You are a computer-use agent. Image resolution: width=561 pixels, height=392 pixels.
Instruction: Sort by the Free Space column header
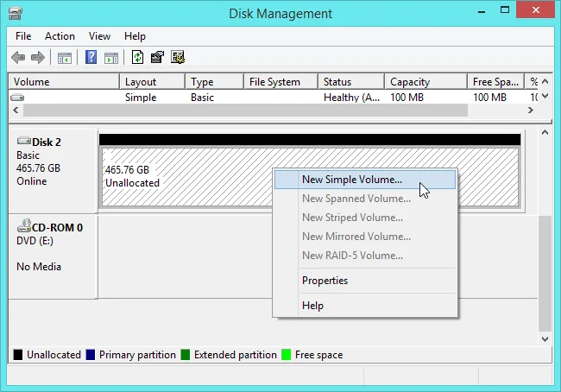(496, 82)
